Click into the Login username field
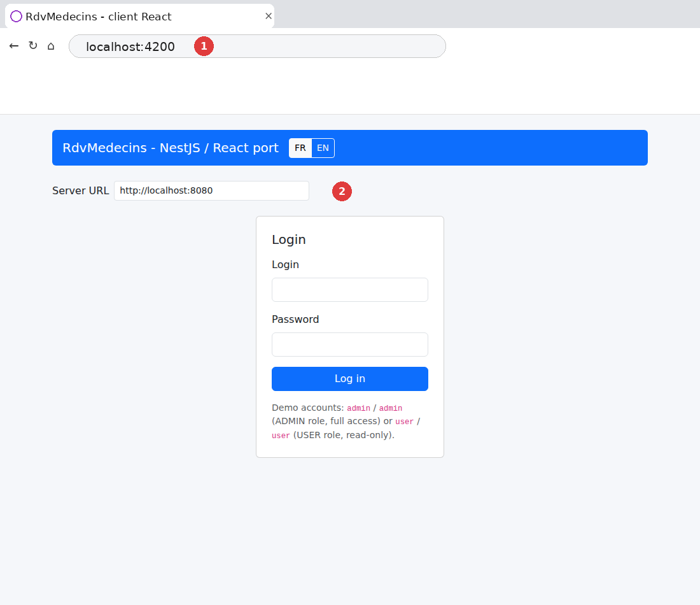700x605 pixels. pyautogui.click(x=349, y=290)
